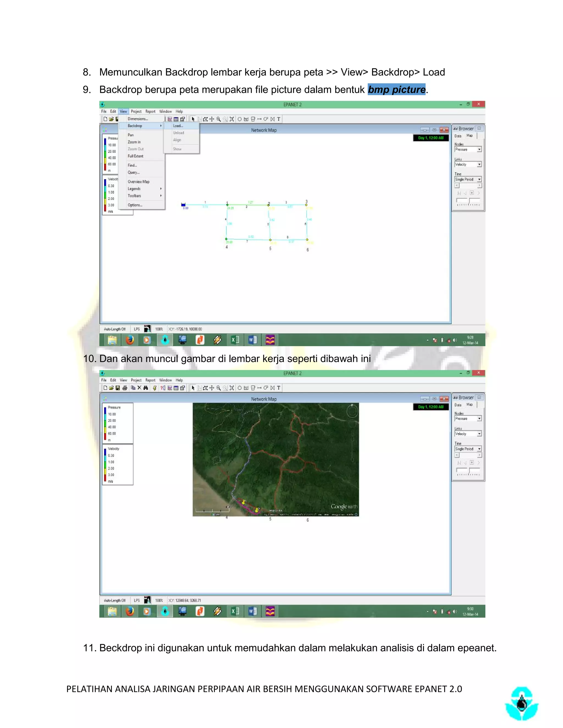Viewport: 563px width, 728px height.
Task: Click the Print icon in EPANET toolbar
Action: [125, 388]
